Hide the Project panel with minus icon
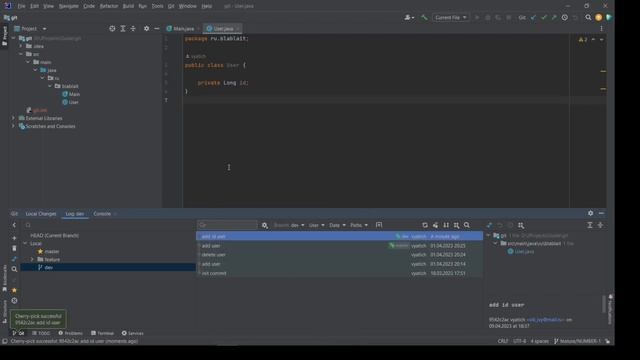 pyautogui.click(x=157, y=29)
